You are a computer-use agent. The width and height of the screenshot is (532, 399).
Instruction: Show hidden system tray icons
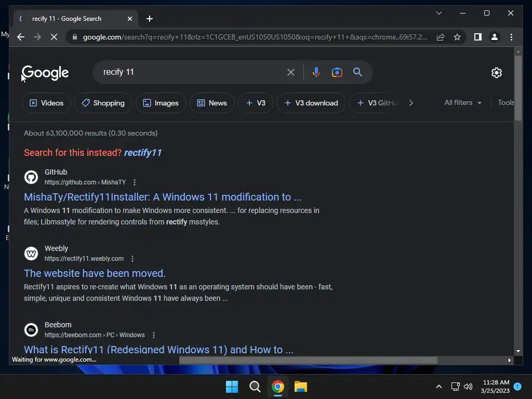click(x=438, y=387)
